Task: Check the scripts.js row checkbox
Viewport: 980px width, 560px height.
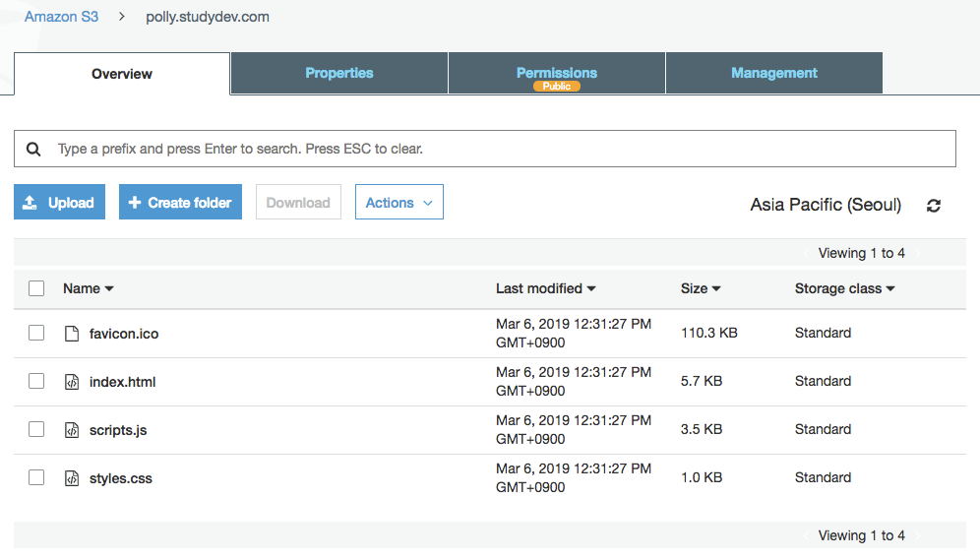Action: pyautogui.click(x=36, y=429)
